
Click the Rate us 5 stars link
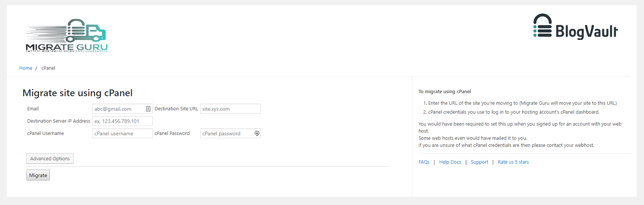tap(513, 162)
